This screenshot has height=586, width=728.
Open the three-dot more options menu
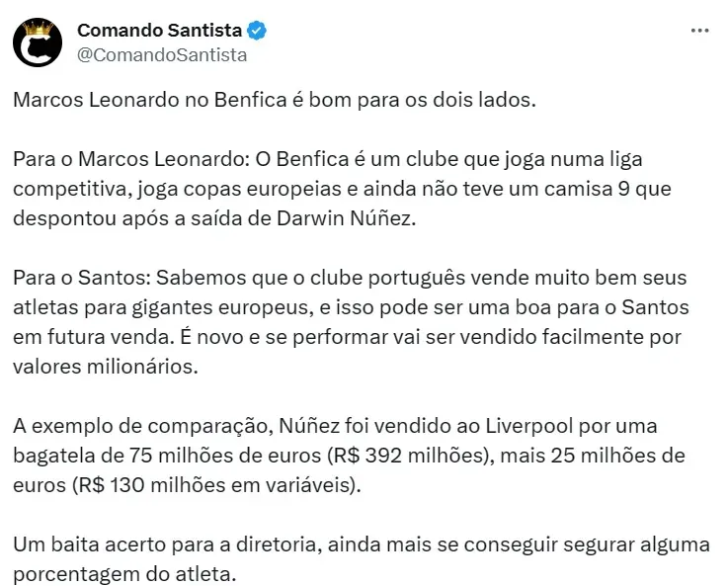pos(699,31)
